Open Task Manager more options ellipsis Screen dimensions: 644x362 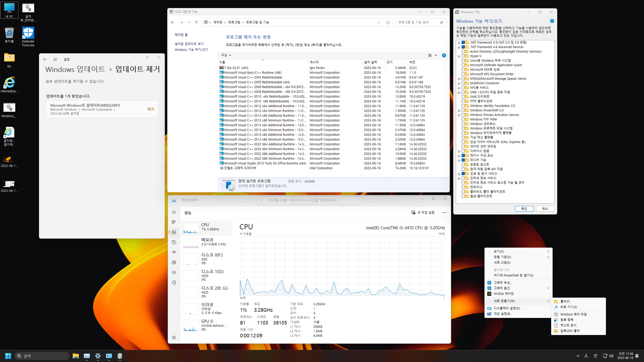(x=444, y=212)
